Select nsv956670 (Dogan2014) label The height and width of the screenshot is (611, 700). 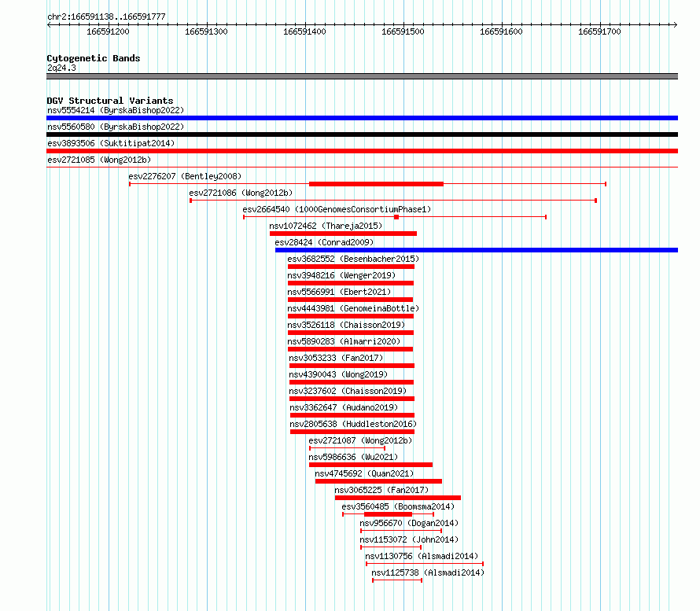409,523
